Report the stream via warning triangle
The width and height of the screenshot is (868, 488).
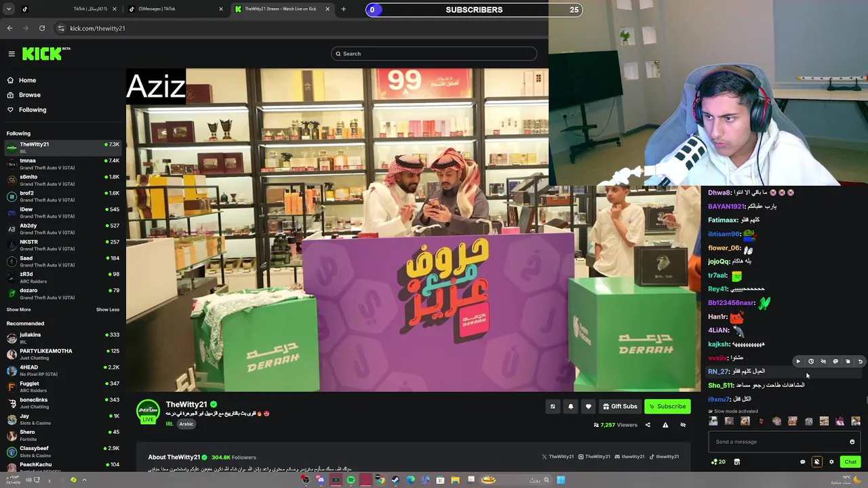(x=665, y=425)
